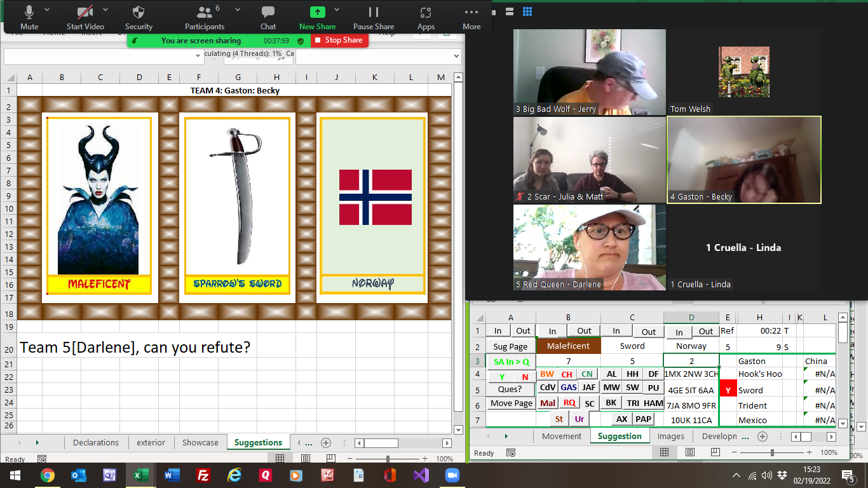Switch to the Declarations sheet tab
Image resolution: width=868 pixels, height=488 pixels.
(x=95, y=442)
